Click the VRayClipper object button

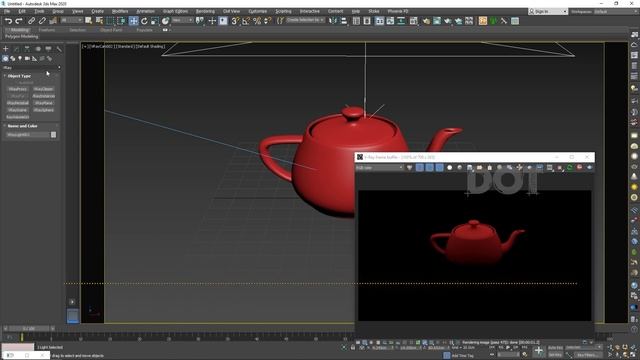[x=43, y=89]
